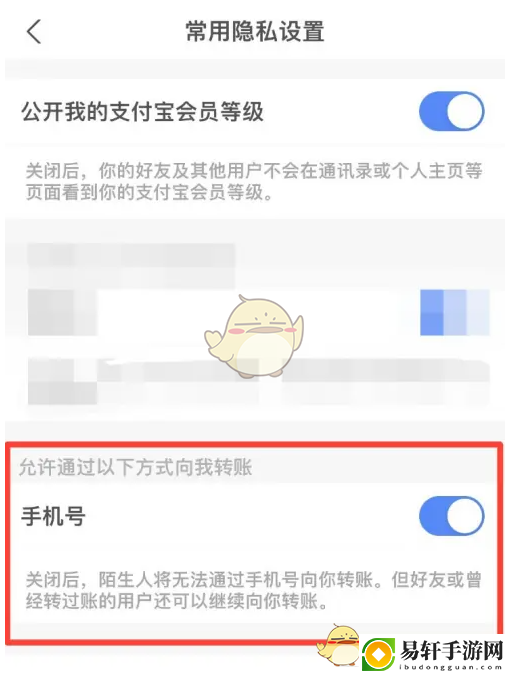Click the red highlight frame's top border
The height and width of the screenshot is (673, 509).
254,446
